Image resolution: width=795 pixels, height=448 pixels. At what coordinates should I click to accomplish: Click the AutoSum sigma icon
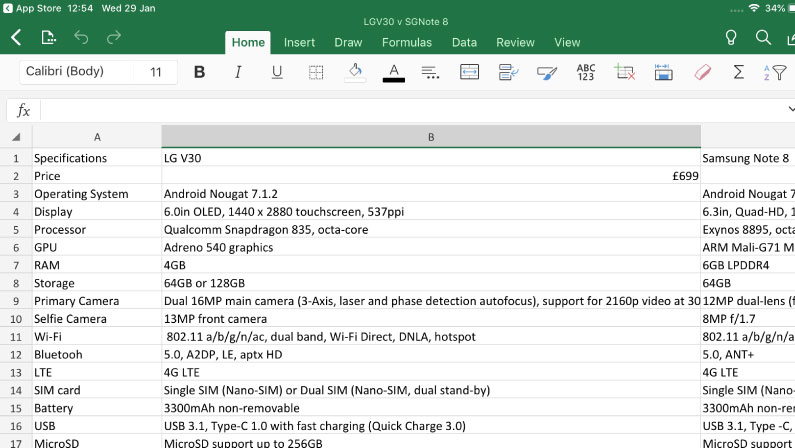tap(739, 72)
